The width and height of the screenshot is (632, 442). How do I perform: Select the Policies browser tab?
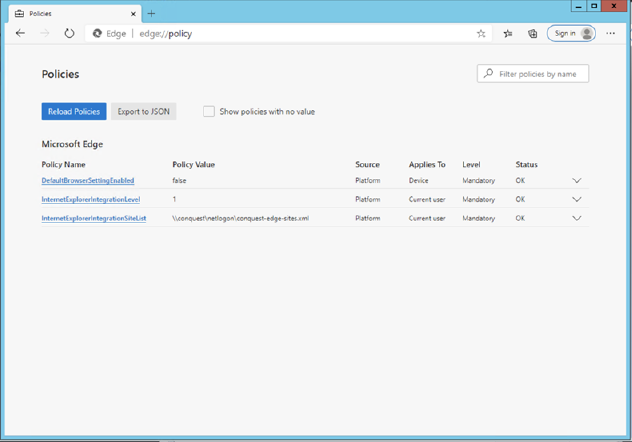click(x=75, y=14)
